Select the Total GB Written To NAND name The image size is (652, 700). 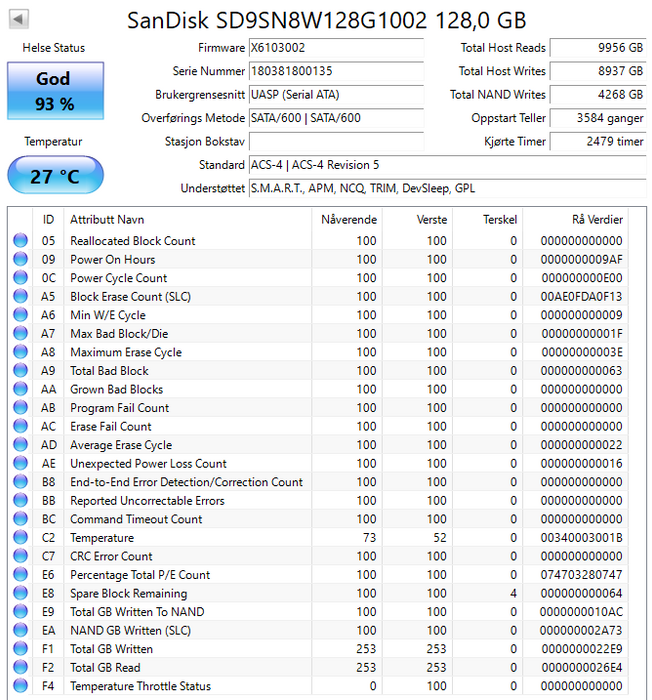[137, 612]
